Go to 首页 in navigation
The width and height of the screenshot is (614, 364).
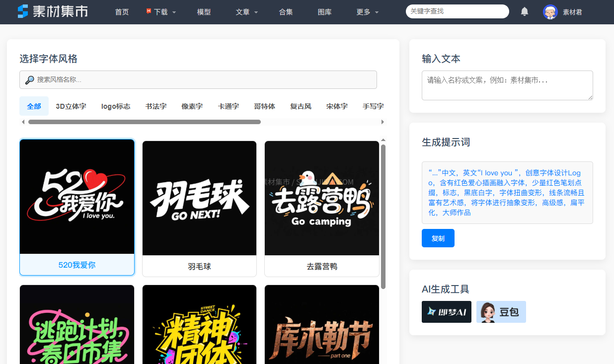pos(122,12)
